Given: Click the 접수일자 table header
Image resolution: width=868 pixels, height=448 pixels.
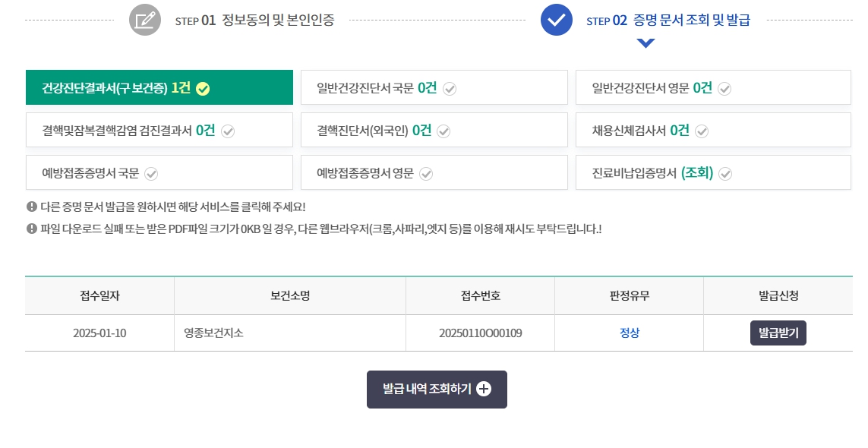Looking at the screenshot, I should pyautogui.click(x=99, y=295).
